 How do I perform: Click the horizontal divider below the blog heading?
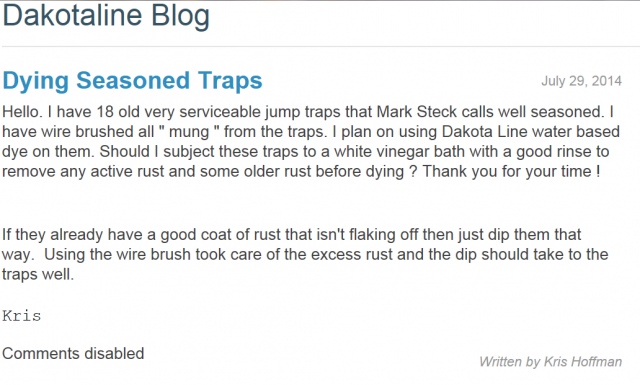point(320,47)
